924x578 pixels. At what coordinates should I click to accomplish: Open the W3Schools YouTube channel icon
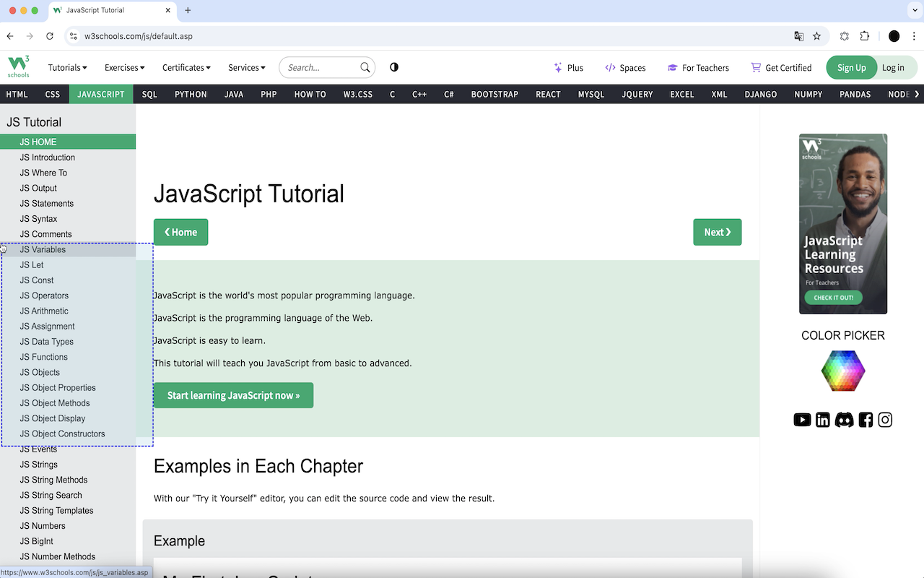(802, 420)
